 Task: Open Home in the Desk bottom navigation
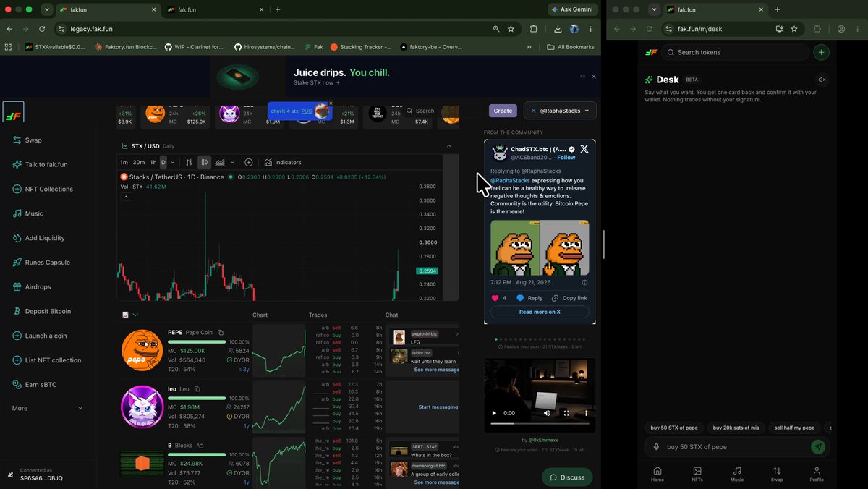[658, 474]
